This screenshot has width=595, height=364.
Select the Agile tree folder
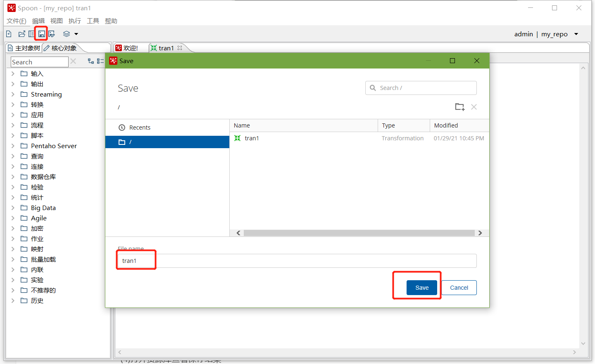click(34, 218)
